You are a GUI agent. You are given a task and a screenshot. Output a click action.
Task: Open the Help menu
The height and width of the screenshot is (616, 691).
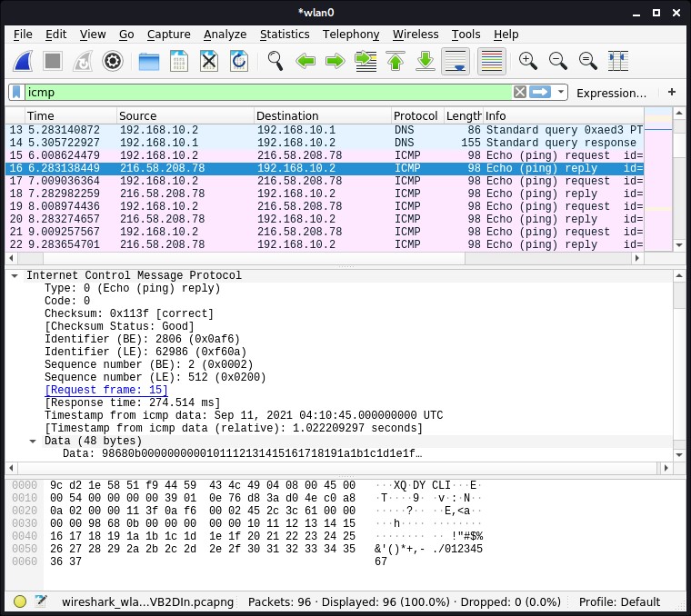tap(506, 35)
